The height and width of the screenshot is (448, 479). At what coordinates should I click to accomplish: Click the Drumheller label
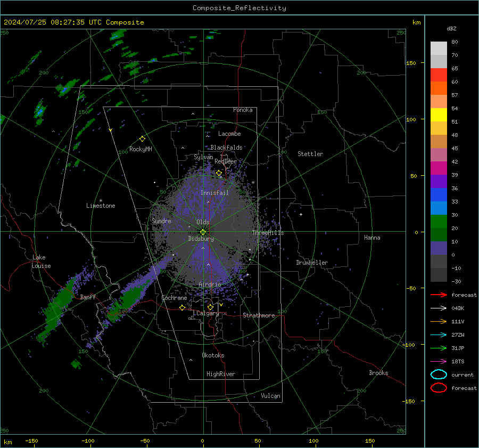coord(312,263)
